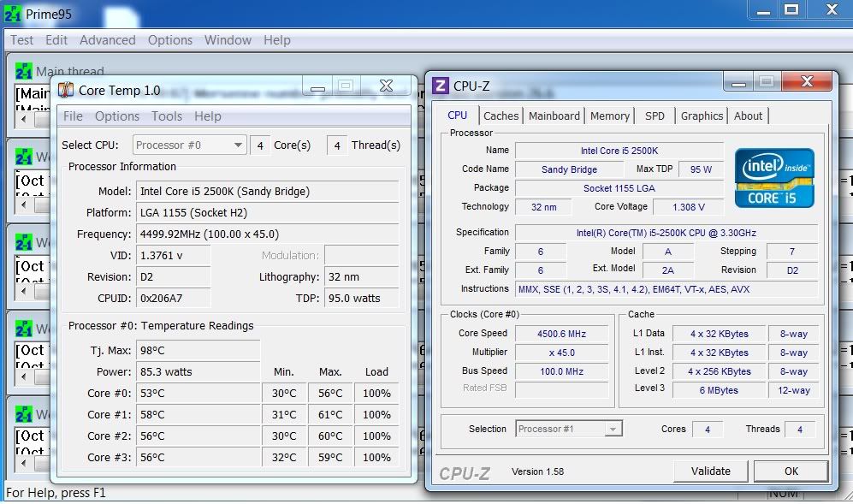Go to the SPD tab in CPU-Z
The height and width of the screenshot is (504, 853).
[655, 116]
